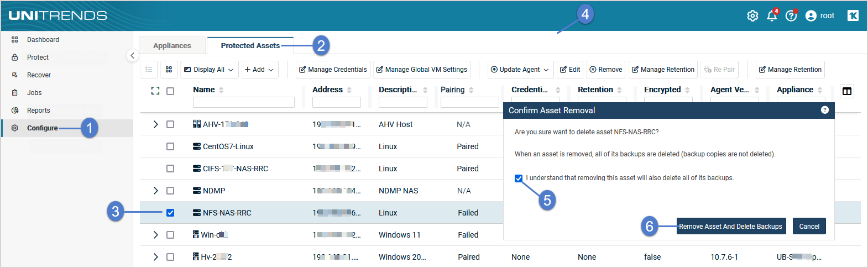
Task: Click the NFS-NAS-RRC asset name
Action: (227, 213)
